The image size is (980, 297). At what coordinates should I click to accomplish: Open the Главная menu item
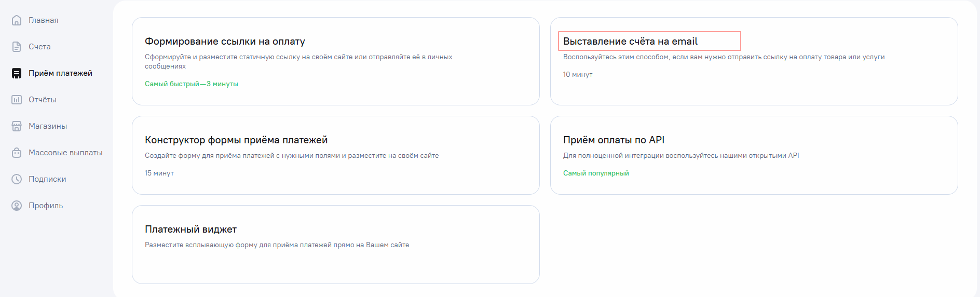43,20
